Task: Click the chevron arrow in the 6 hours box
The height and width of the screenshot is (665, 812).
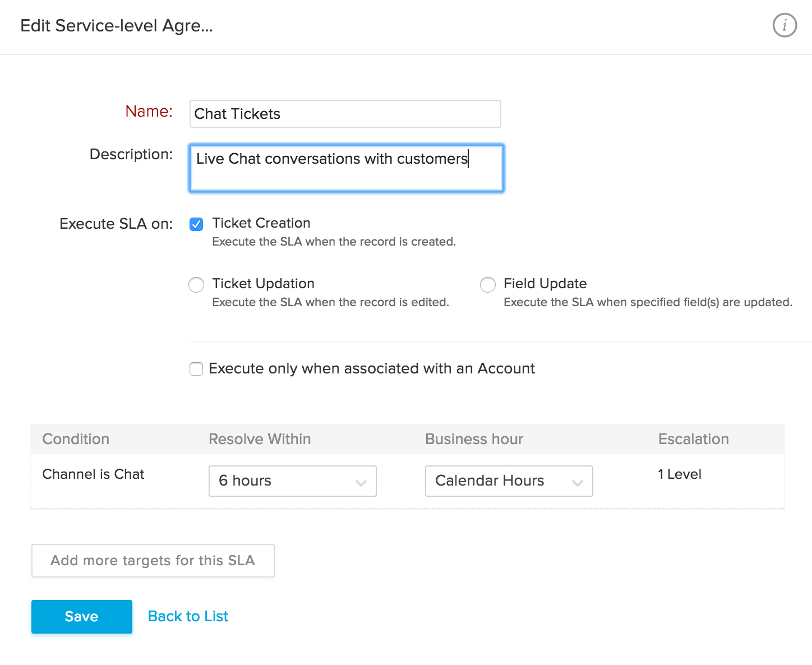Action: 361,482
